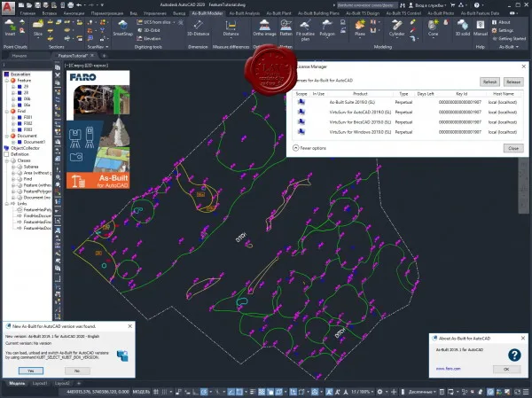Click the Distance measure differences tool

click(x=231, y=27)
